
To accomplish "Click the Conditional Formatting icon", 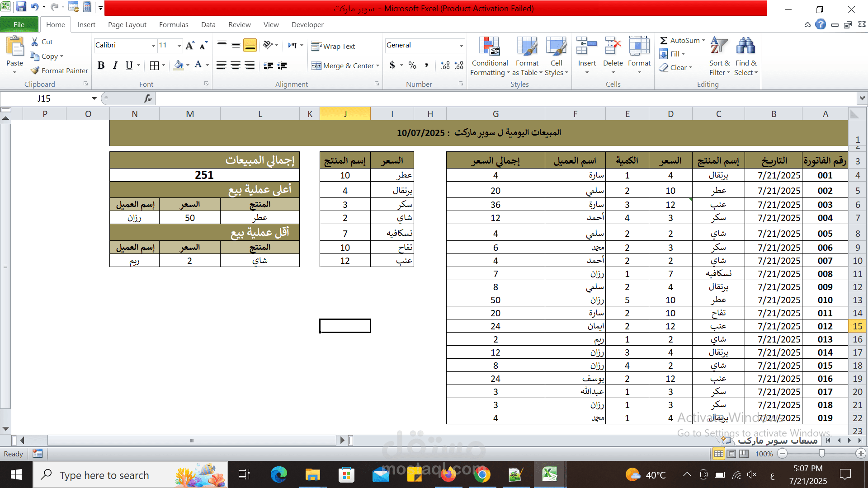I will coord(489,47).
